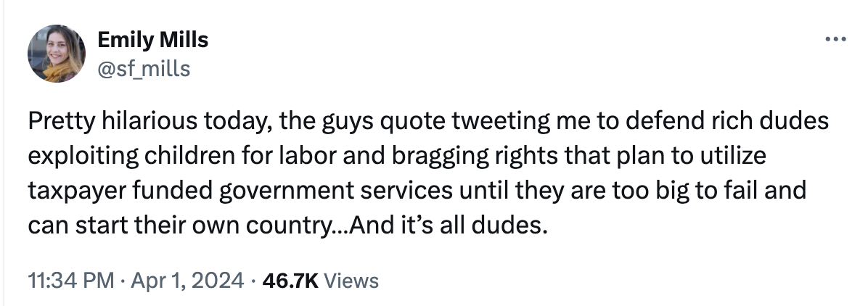868x306 pixels.
Task: Click Emily Mills' profile avatar photo
Action: (x=57, y=54)
